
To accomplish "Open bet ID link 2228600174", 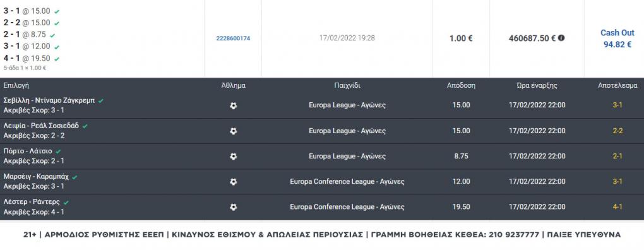I will point(233,38).
